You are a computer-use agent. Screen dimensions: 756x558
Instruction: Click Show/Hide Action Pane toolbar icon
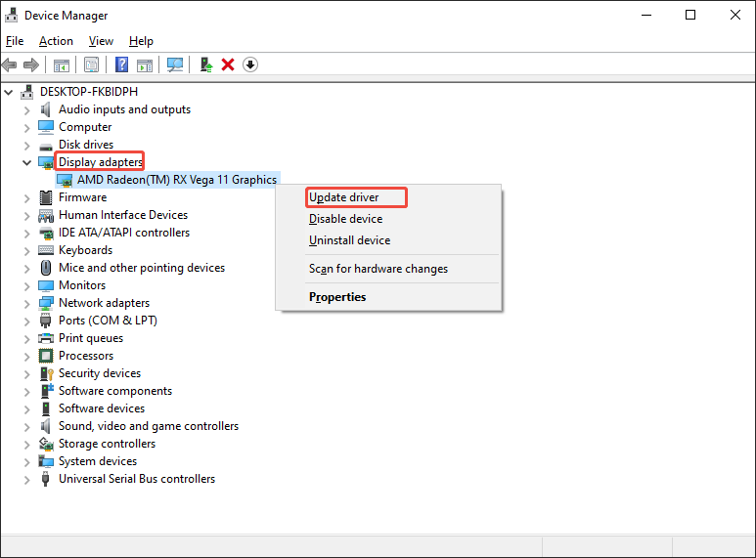point(145,65)
